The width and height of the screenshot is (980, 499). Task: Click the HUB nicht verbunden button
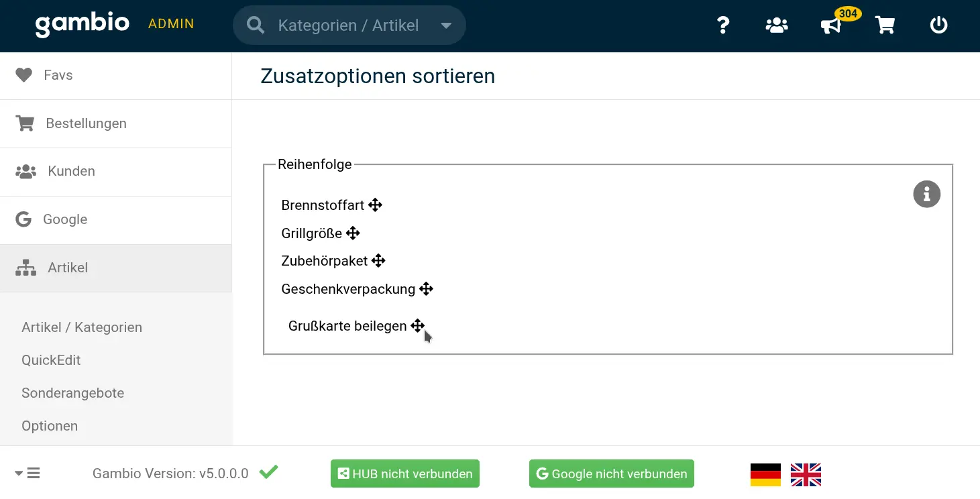[x=404, y=474]
